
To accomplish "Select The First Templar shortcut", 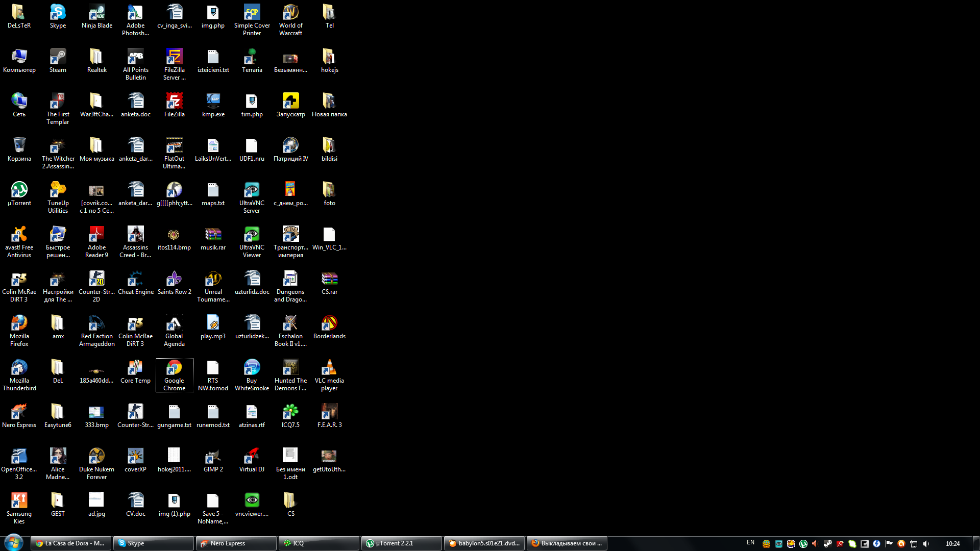I will point(58,109).
